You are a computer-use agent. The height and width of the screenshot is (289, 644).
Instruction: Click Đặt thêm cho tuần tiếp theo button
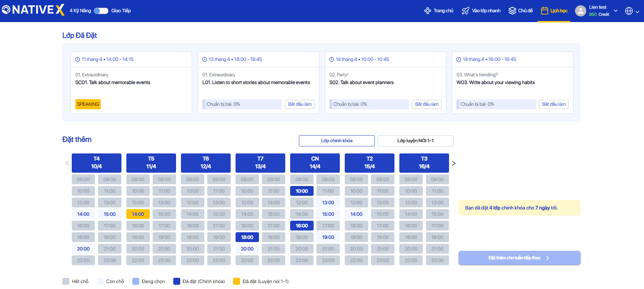pyautogui.click(x=519, y=258)
